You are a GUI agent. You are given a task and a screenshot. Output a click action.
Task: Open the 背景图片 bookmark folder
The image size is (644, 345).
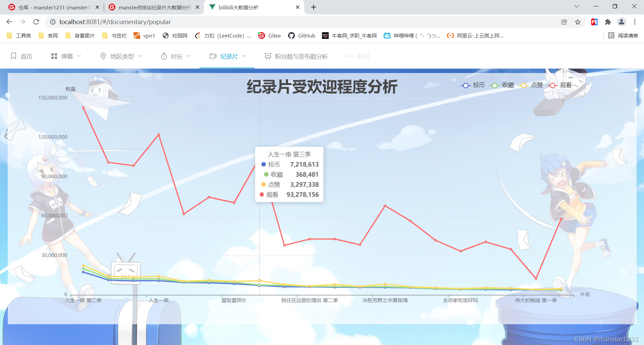click(80, 36)
